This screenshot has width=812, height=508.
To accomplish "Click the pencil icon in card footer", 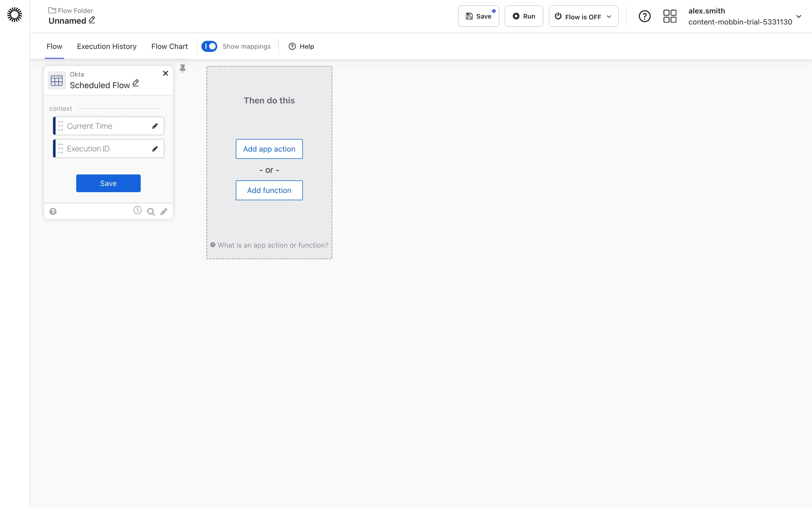I will 164,212.
